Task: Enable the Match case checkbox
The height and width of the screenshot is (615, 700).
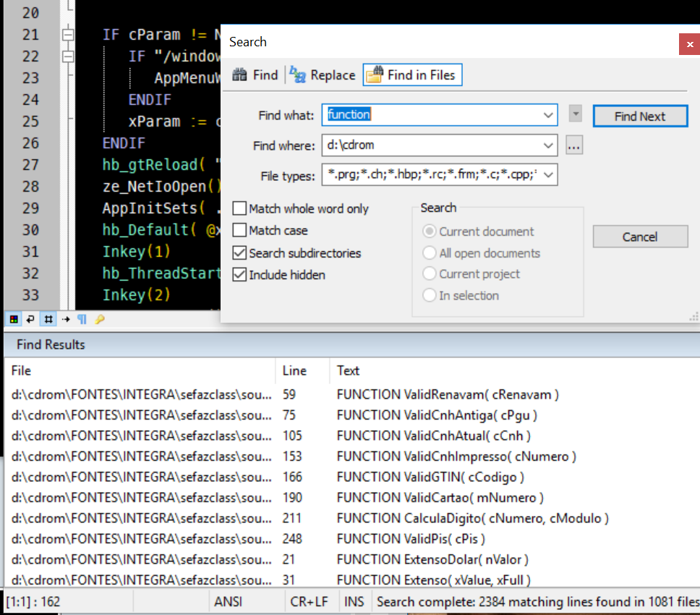Action: click(239, 231)
